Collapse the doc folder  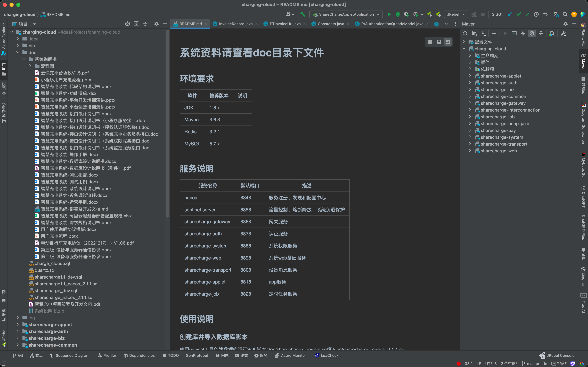[x=18, y=52]
